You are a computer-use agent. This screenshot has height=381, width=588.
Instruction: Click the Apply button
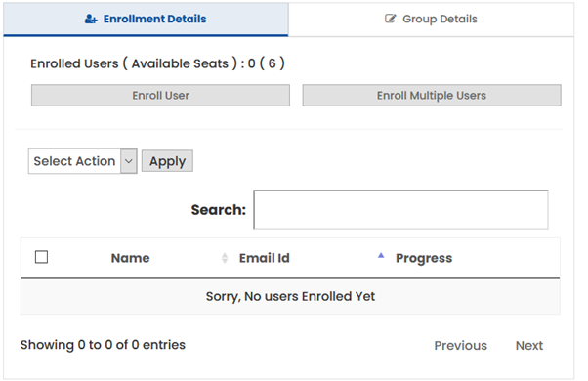(x=167, y=161)
